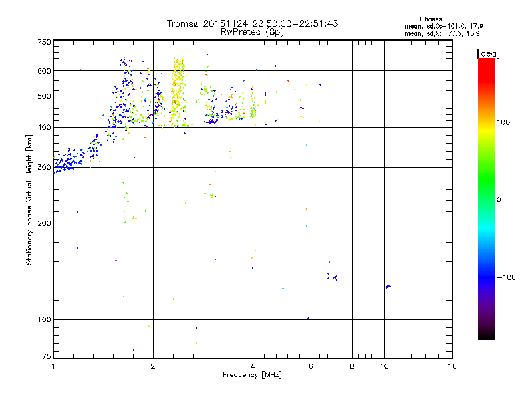The height and width of the screenshot is (399, 532).
Task: Click the '-100' label beside the colorbar
Action: click(507, 277)
